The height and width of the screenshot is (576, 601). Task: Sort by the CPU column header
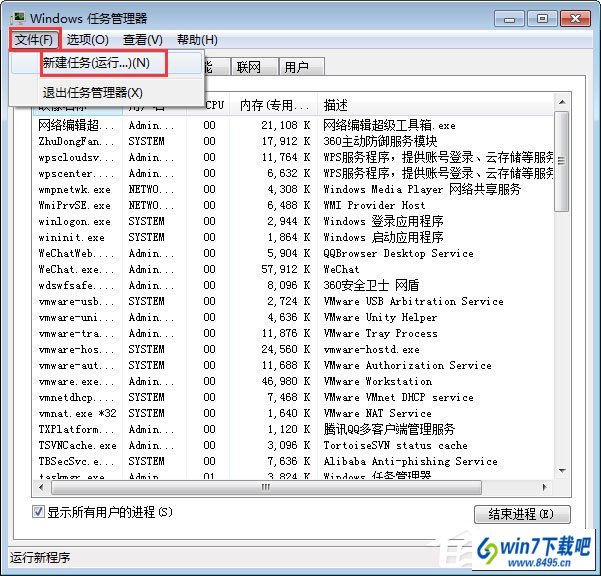coord(215,105)
